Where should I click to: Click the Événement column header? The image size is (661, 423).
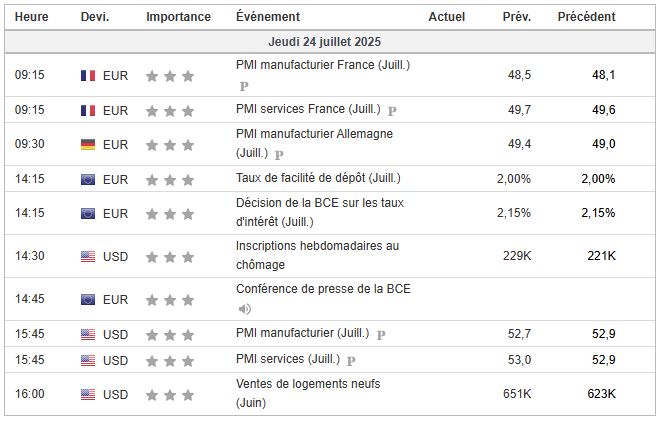[267, 17]
